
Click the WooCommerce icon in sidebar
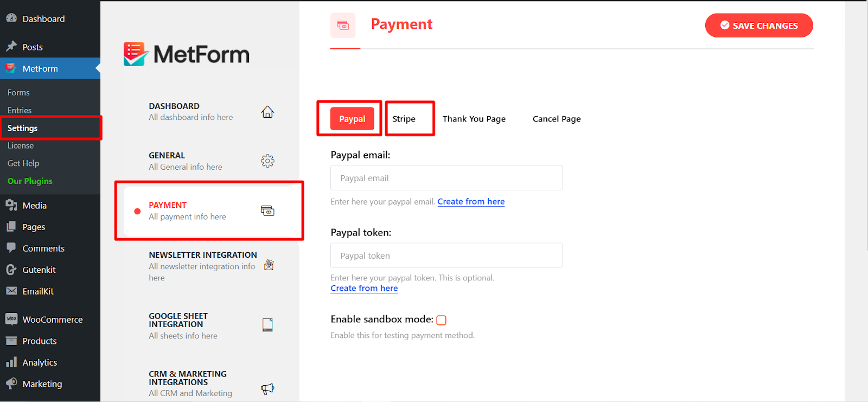[x=11, y=319]
